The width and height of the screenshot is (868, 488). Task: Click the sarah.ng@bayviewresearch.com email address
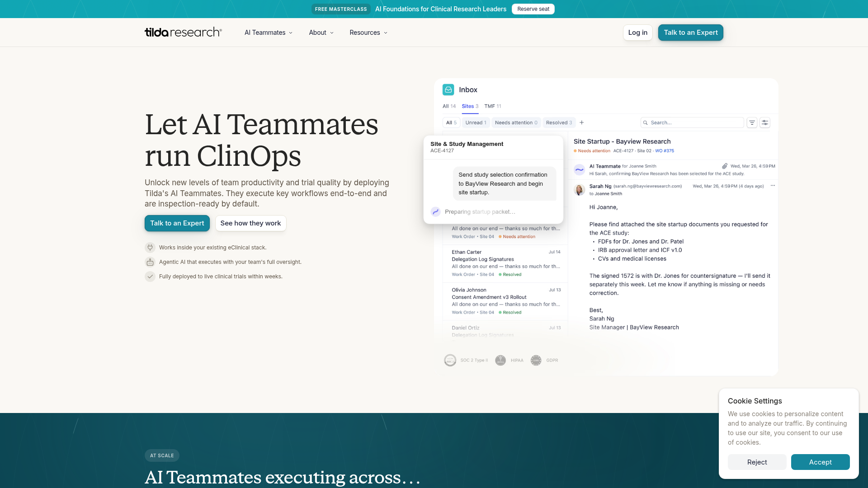click(x=647, y=186)
